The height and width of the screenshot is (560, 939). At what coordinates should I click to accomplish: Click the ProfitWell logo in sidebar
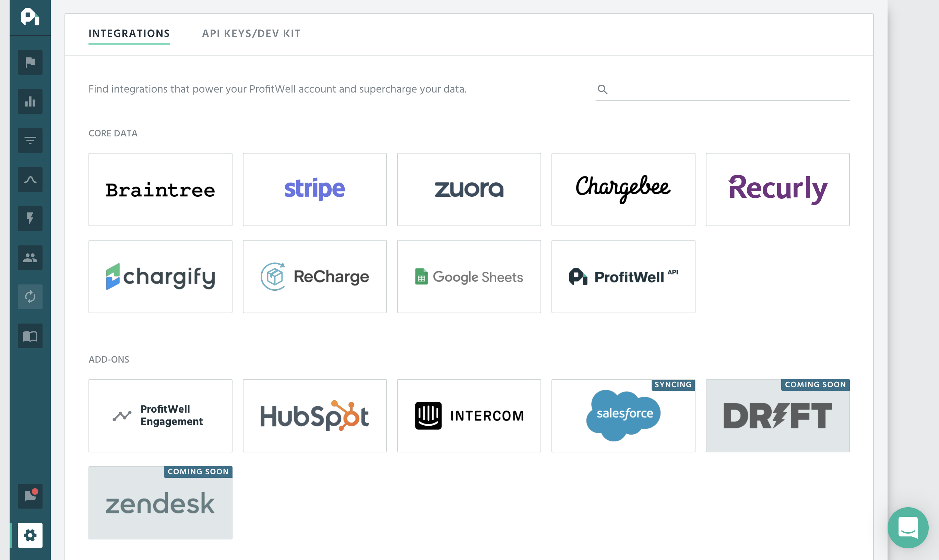[30, 17]
